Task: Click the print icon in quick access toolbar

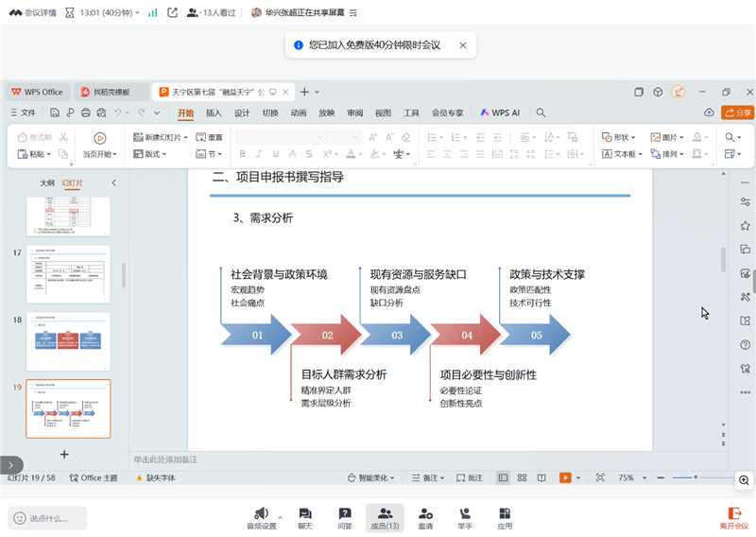Action: tap(86, 113)
